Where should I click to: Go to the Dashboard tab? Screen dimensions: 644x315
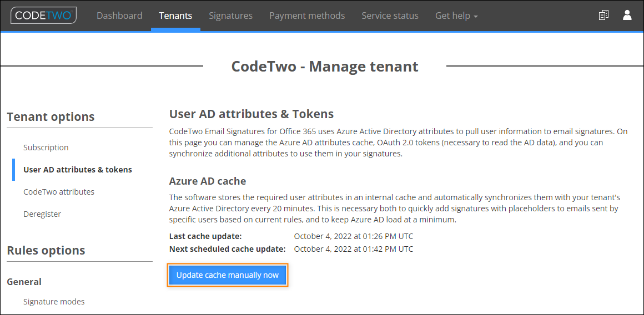point(119,16)
